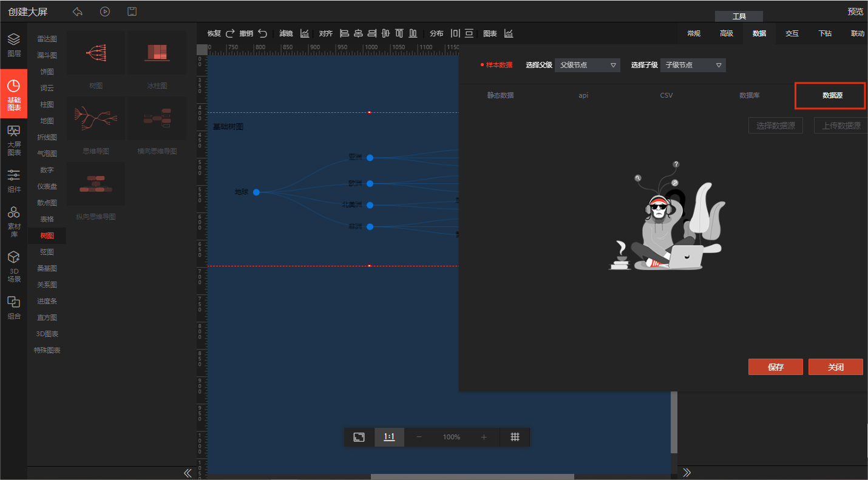Select 特殊图表 in chart type list
This screenshot has width=868, height=480.
coord(47,350)
